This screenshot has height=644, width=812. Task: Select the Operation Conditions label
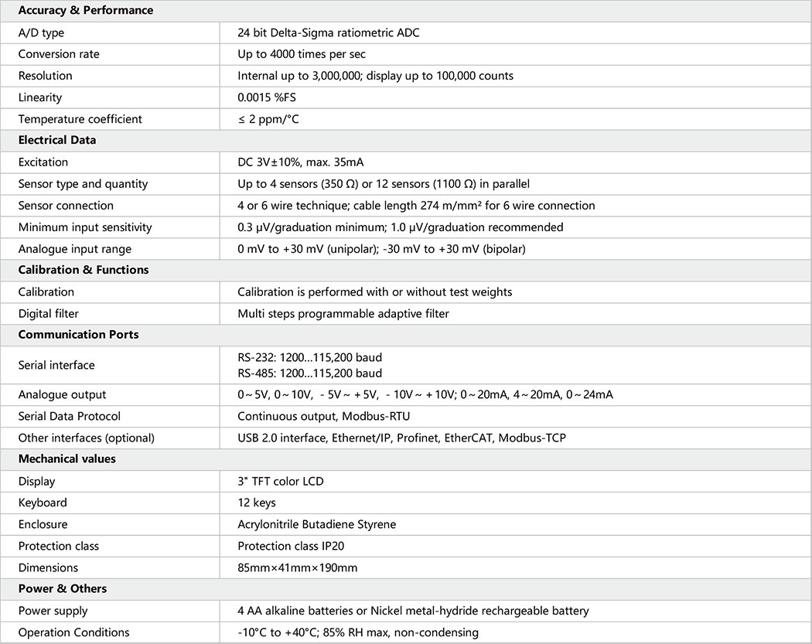[x=73, y=632]
